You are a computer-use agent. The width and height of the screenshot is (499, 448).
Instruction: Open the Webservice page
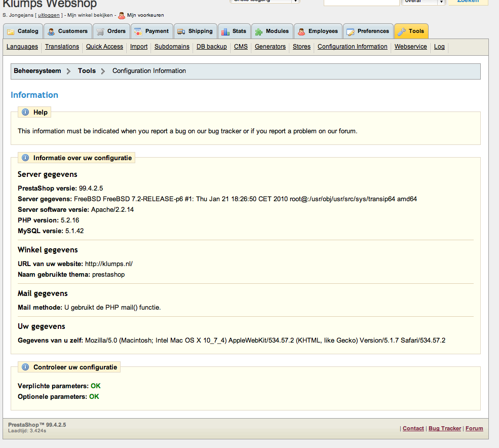click(411, 47)
